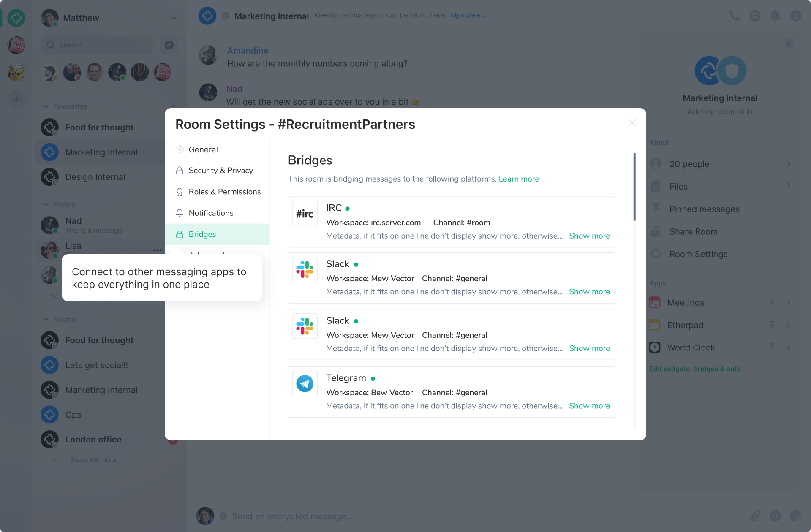This screenshot has width=811, height=532.
Task: Click the attach file paperclip icon
Action: (x=755, y=516)
